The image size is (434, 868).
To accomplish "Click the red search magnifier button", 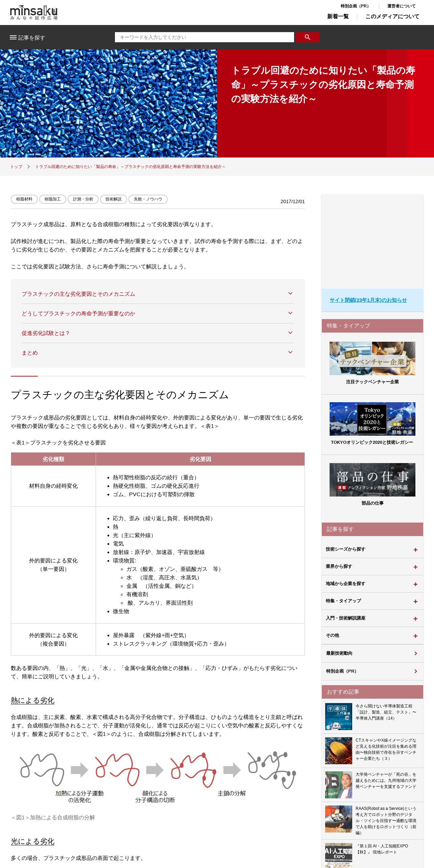I will coord(307,37).
